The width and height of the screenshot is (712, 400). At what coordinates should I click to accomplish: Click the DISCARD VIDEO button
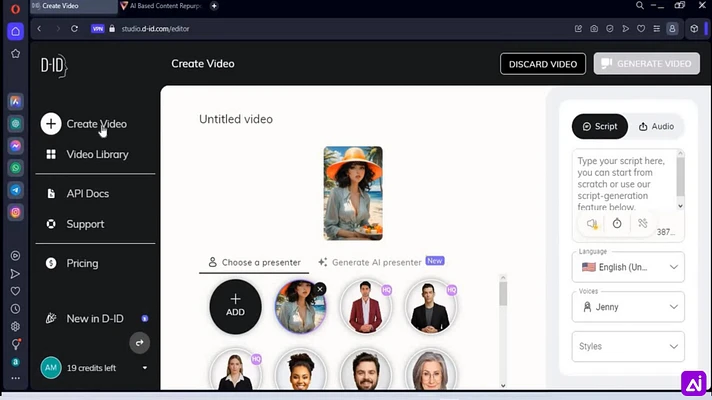click(x=543, y=64)
